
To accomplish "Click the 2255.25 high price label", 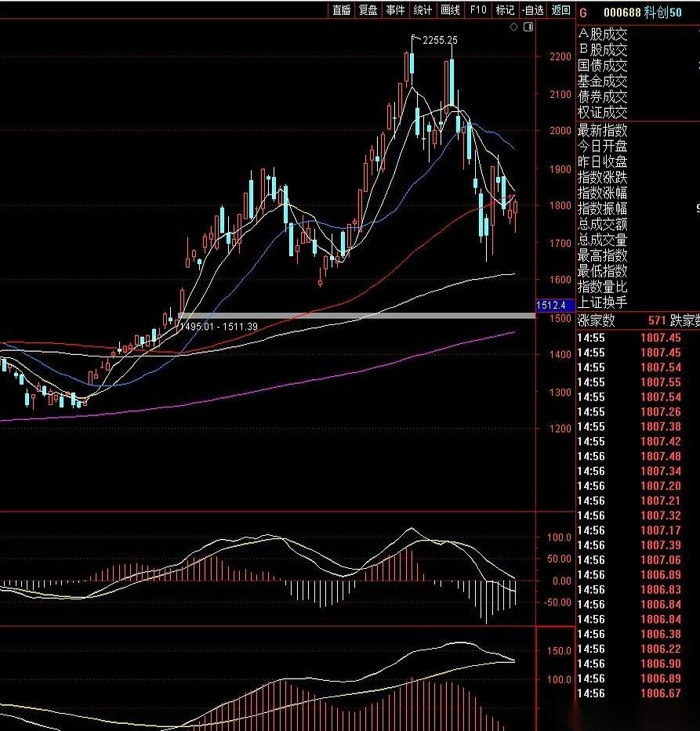I will (440, 40).
